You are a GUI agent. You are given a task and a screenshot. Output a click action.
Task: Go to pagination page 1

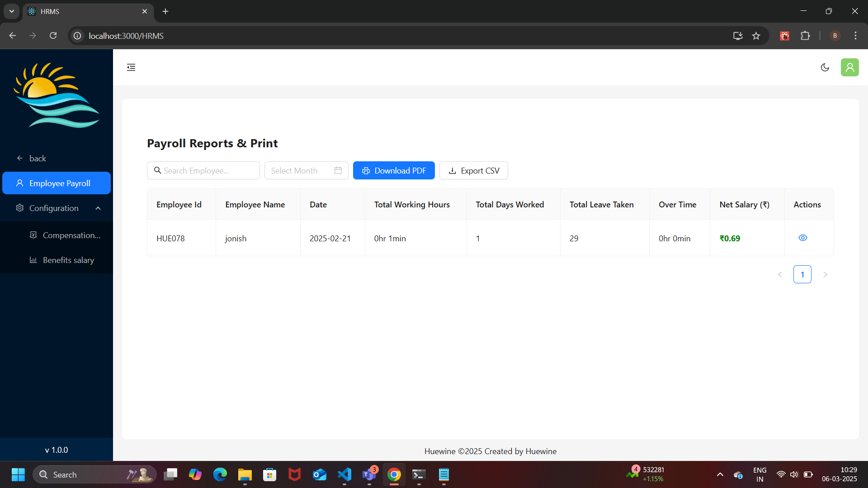coord(802,274)
